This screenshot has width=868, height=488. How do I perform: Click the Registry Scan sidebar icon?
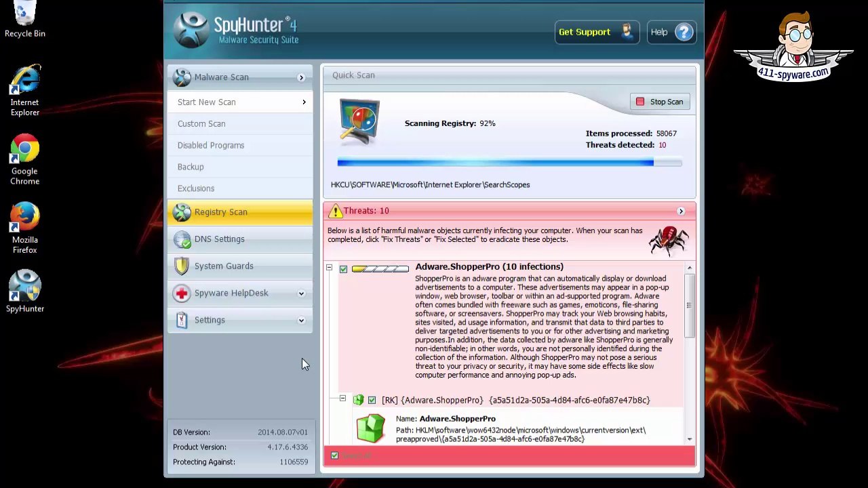point(182,212)
